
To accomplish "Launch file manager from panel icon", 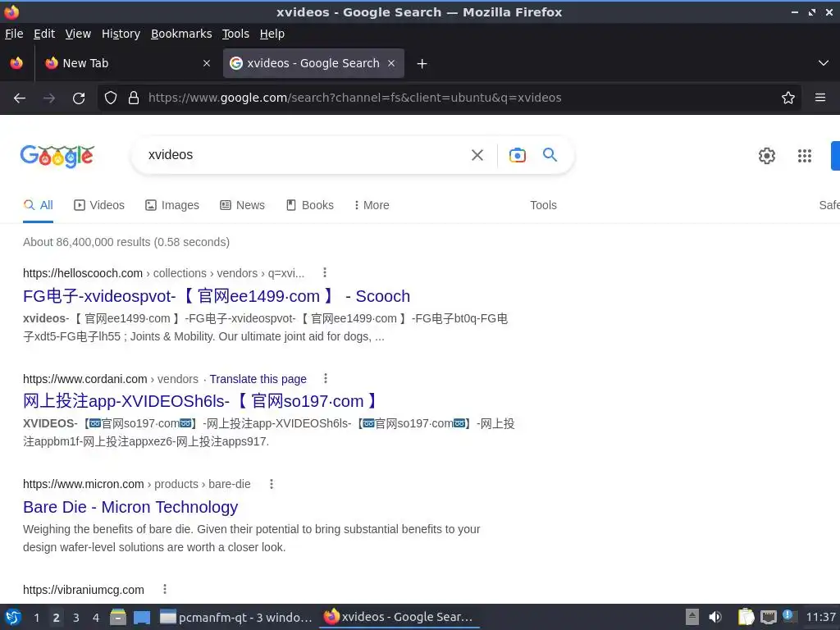I will [118, 617].
